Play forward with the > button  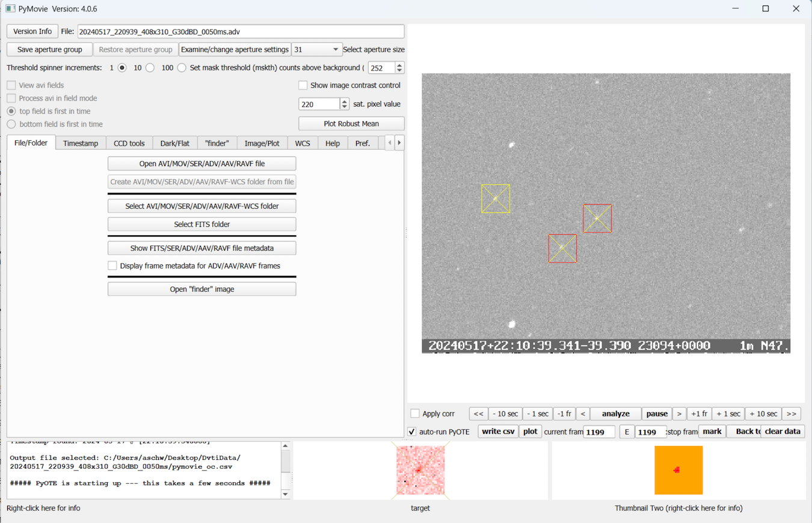(679, 414)
